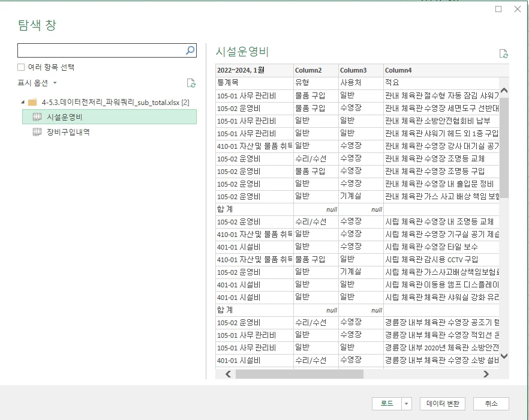Enable the 여러 항목 선택 checkbox
This screenshot has width=529, height=420.
coord(21,67)
